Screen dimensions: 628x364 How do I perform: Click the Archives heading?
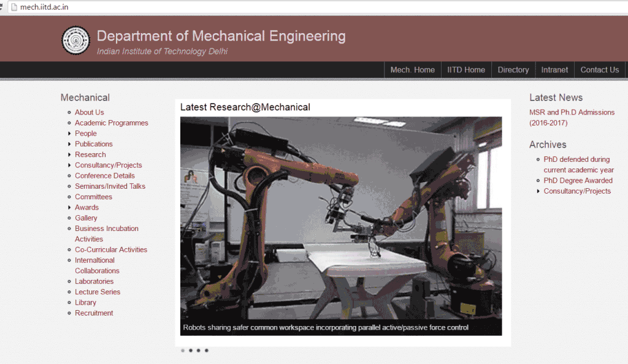pyautogui.click(x=548, y=145)
